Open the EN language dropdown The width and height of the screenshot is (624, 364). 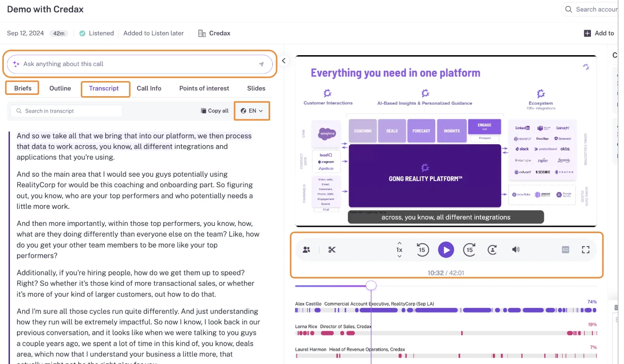[252, 111]
